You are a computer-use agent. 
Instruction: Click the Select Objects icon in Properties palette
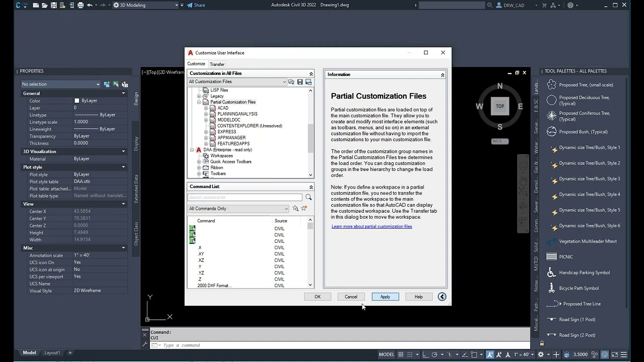click(116, 84)
